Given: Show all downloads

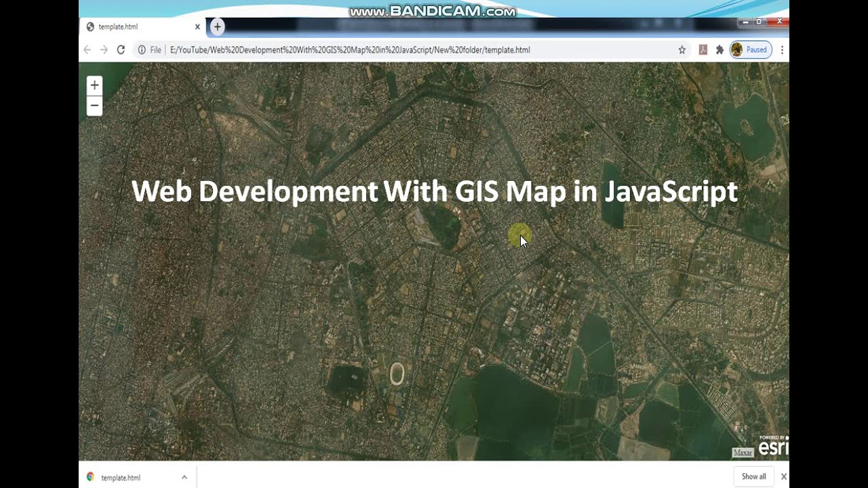Looking at the screenshot, I should 754,476.
